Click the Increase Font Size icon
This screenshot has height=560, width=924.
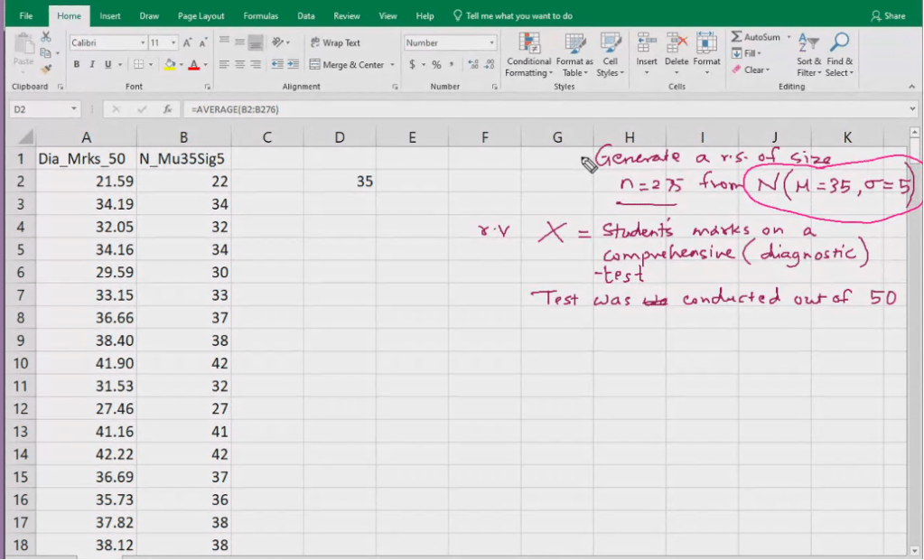click(x=188, y=42)
